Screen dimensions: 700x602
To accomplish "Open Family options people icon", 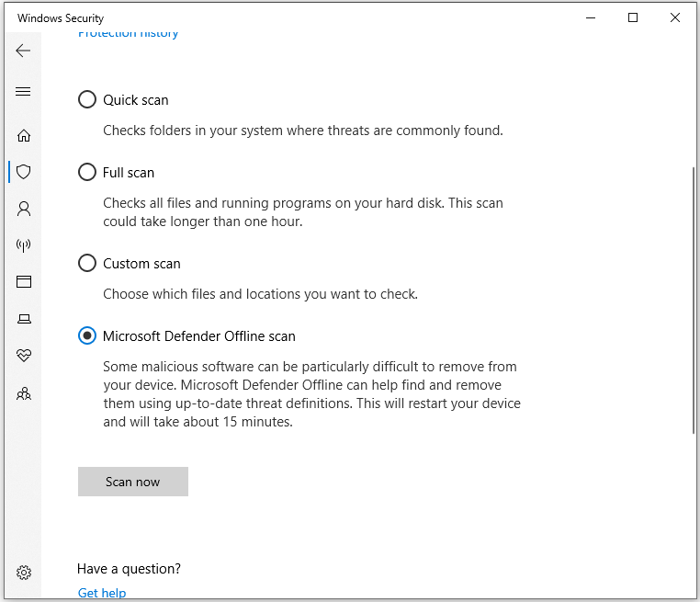I will click(x=24, y=393).
